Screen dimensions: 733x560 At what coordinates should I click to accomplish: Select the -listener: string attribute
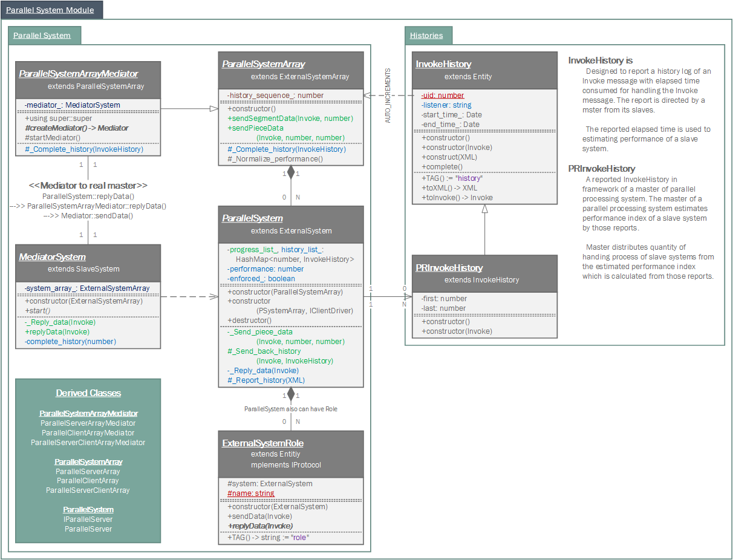coord(446,105)
